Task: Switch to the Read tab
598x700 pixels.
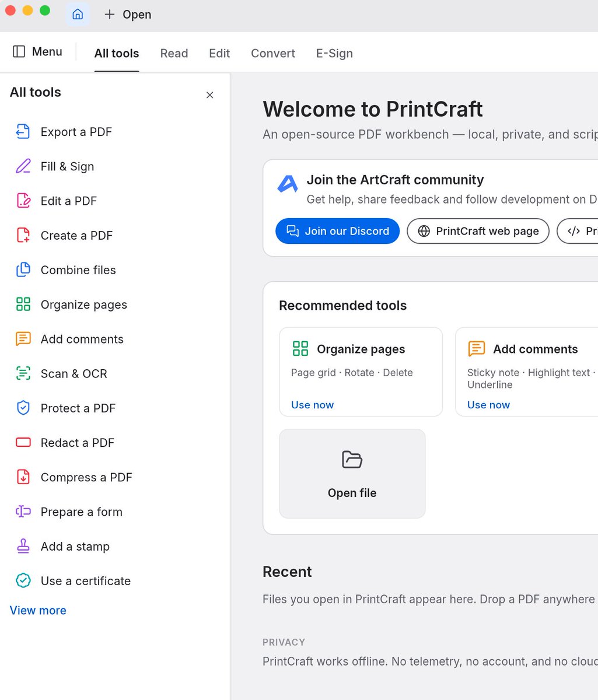Action: point(174,53)
